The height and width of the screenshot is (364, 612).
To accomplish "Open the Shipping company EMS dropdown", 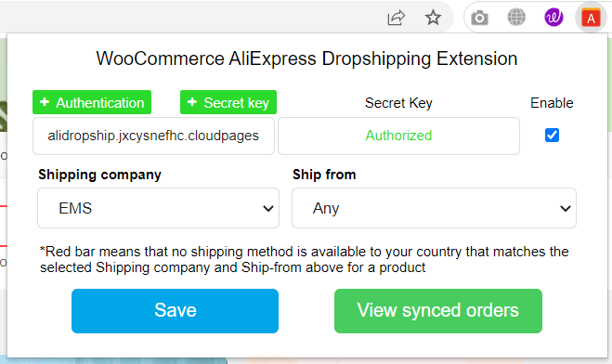I will click(x=158, y=208).
